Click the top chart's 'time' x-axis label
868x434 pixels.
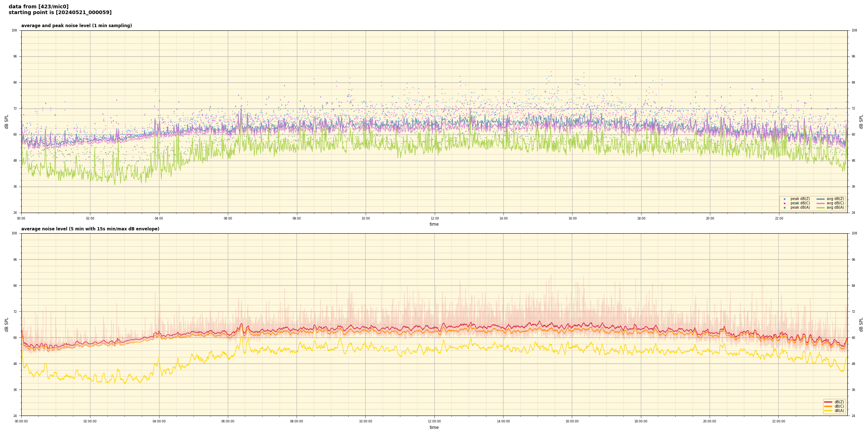point(434,224)
